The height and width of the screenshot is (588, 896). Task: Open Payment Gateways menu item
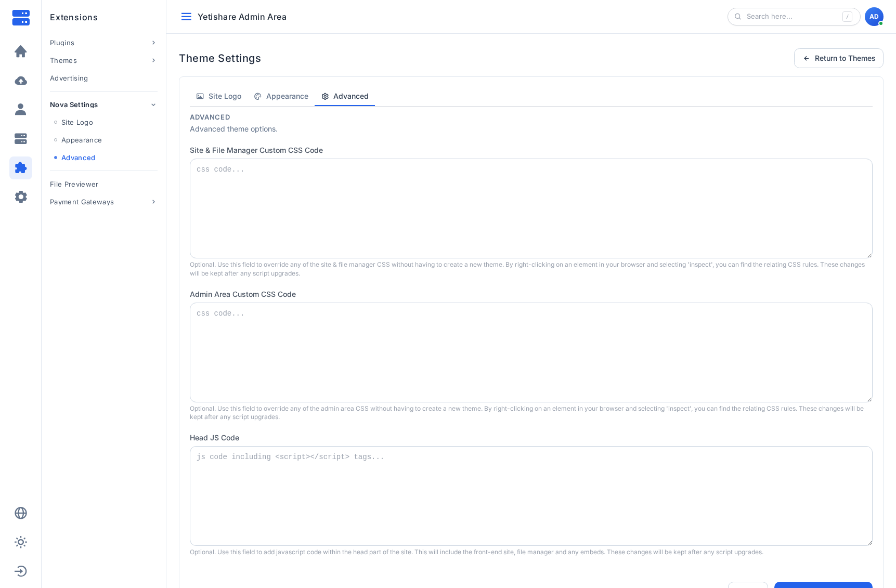103,202
